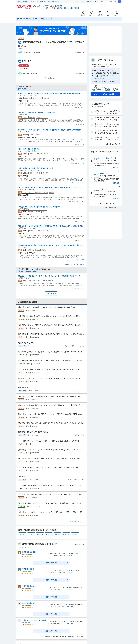Open ranked Q&A about 名古屋の花屋さん
Image resolution: width=138 pixels, height=644 pixels.
105,125
